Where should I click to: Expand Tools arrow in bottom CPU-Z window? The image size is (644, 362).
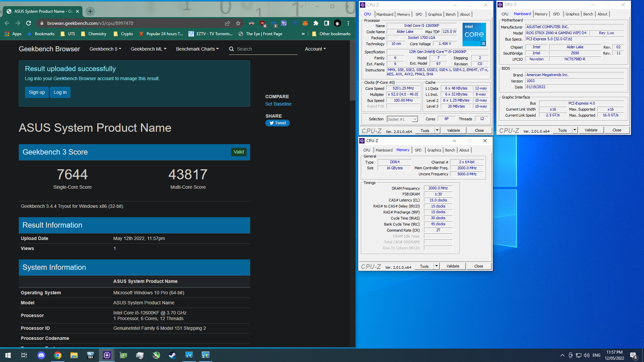(x=436, y=266)
